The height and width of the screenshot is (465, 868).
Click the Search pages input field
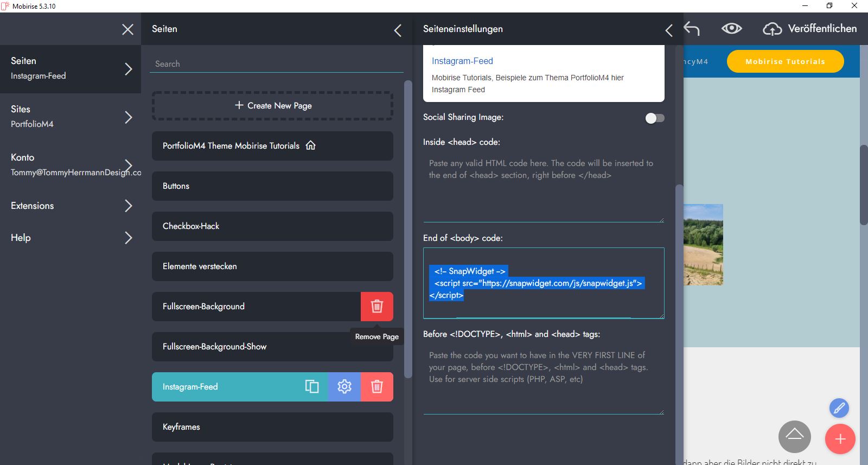coord(276,63)
